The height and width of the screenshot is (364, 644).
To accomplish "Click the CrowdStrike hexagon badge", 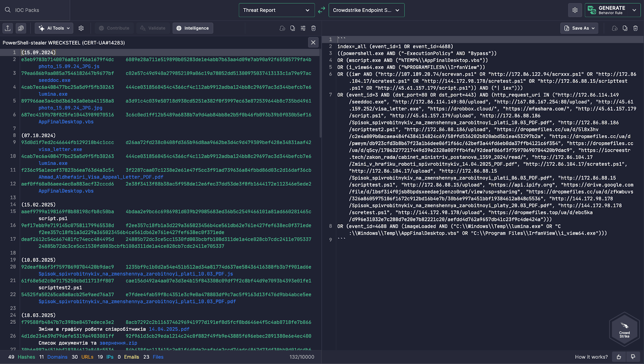I will click(624, 330).
